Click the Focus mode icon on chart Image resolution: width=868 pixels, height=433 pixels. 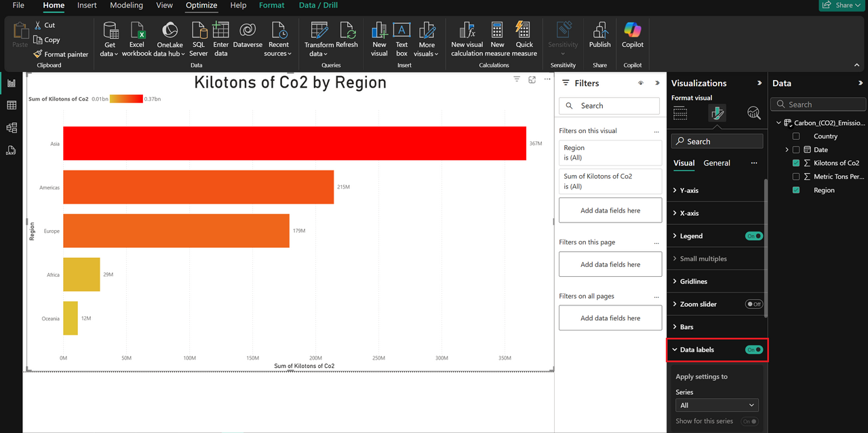[532, 79]
